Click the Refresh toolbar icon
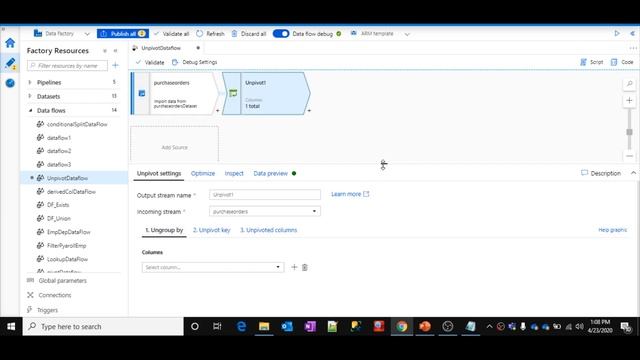The height and width of the screenshot is (360, 640). pos(199,33)
